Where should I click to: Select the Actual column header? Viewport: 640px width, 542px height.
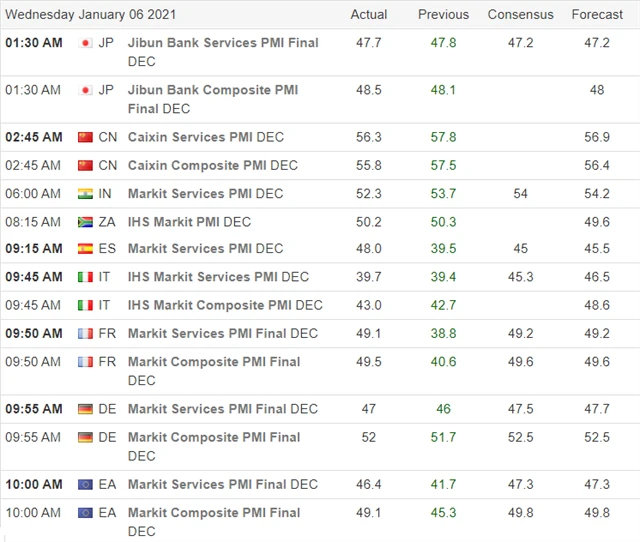[369, 15]
